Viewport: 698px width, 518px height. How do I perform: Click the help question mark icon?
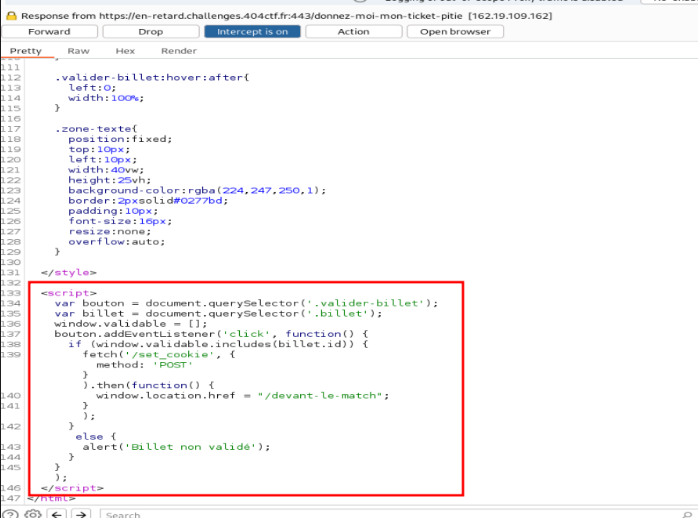11,514
